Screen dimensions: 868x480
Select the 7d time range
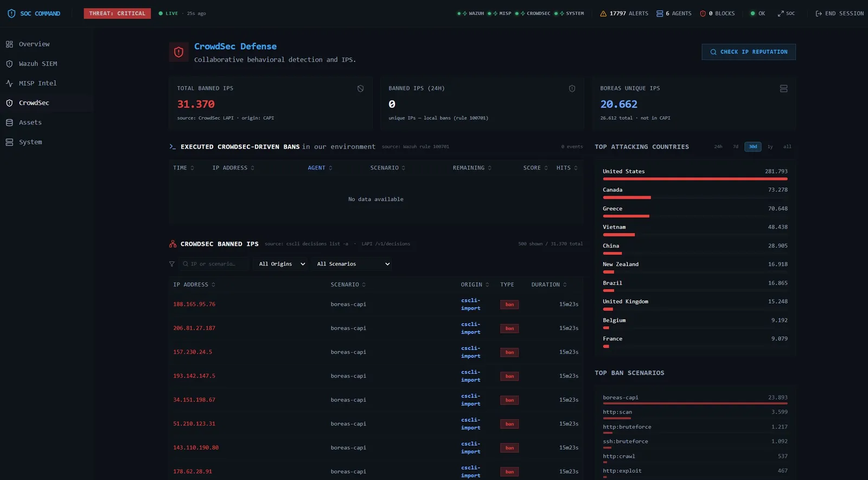coord(735,147)
